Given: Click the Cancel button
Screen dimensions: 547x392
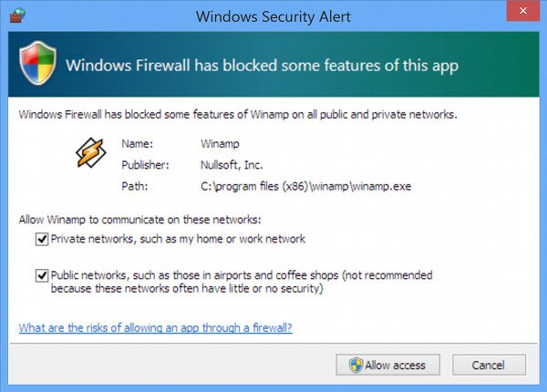Looking at the screenshot, I should click(488, 366).
